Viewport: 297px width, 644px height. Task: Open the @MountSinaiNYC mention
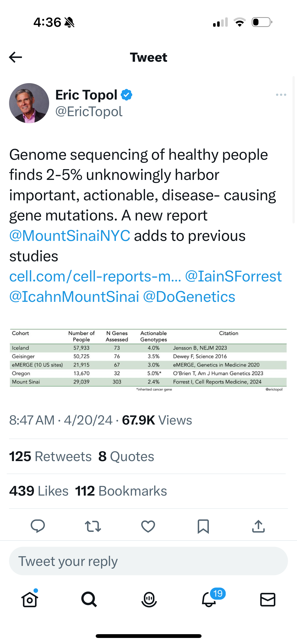click(x=70, y=236)
